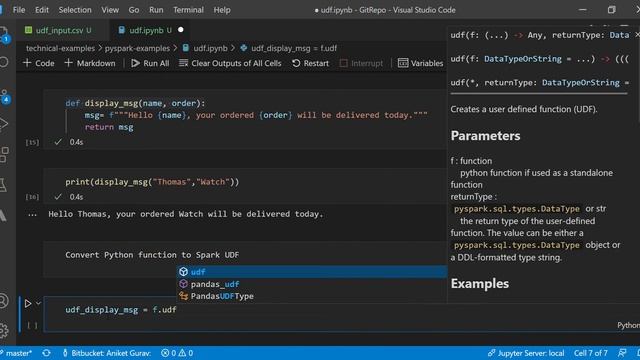Click the Examples heading in docs
The height and width of the screenshot is (360, 640).
[480, 284]
